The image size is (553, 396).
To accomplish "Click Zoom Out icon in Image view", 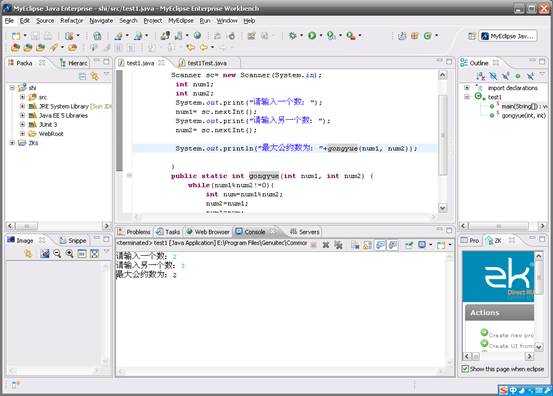I will point(57,253).
